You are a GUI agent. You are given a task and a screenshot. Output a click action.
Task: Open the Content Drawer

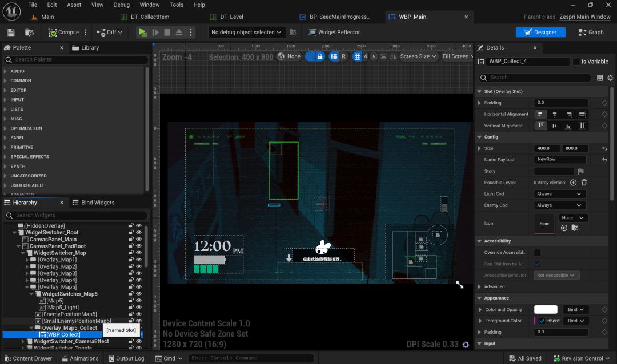pyautogui.click(x=28, y=358)
